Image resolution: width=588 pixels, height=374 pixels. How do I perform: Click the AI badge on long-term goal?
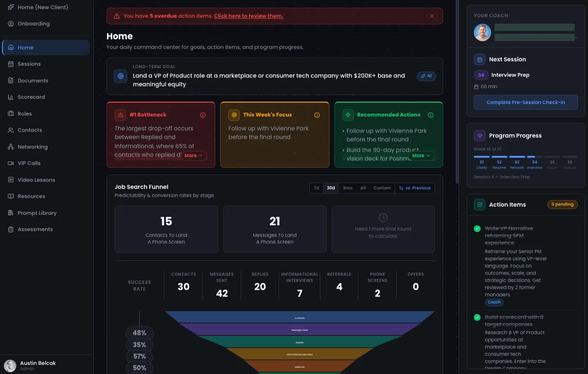(x=426, y=76)
